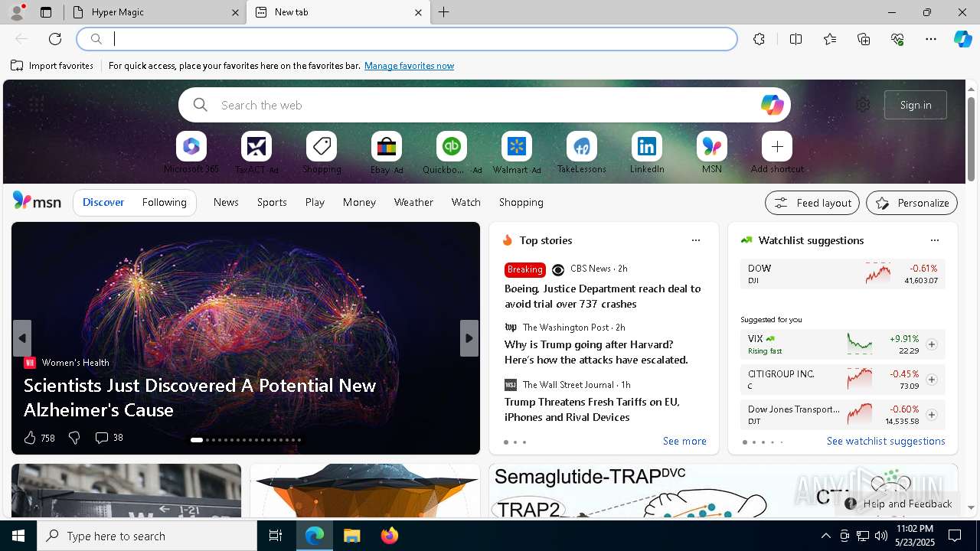Open the Extensions puzzle icon
This screenshot has width=980, height=551.
pyautogui.click(x=759, y=39)
